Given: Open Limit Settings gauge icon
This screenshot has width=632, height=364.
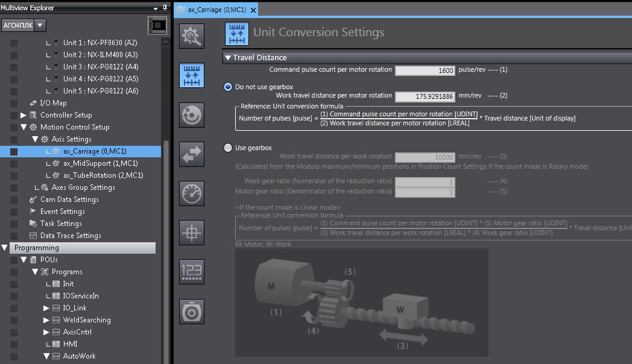Looking at the screenshot, I should click(191, 193).
